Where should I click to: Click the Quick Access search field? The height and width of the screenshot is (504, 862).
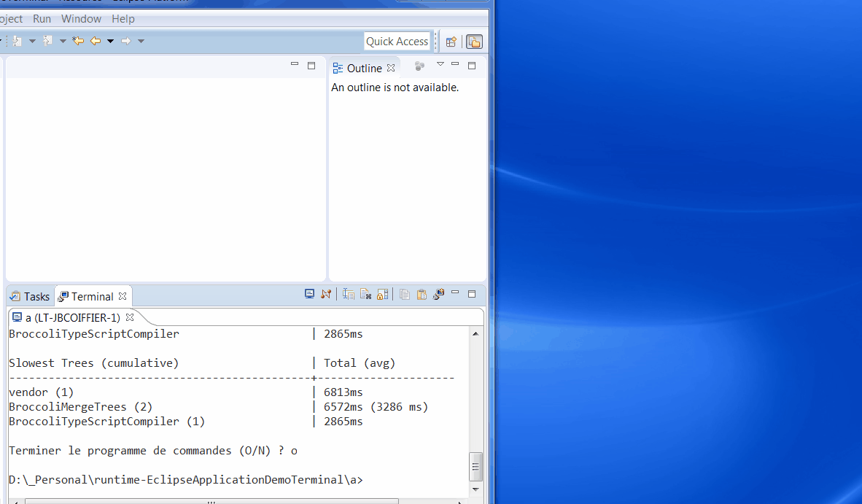tap(397, 42)
